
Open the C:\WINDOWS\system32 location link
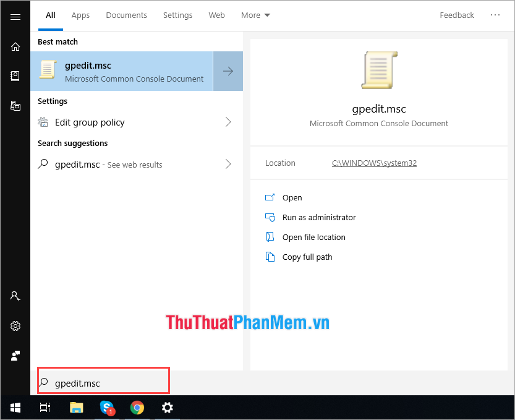coord(373,163)
